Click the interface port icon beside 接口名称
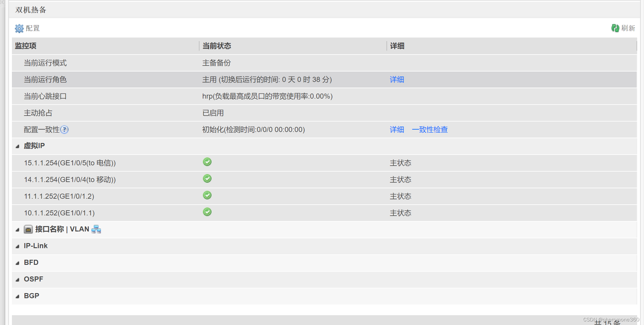This screenshot has width=644, height=325. coord(28,229)
